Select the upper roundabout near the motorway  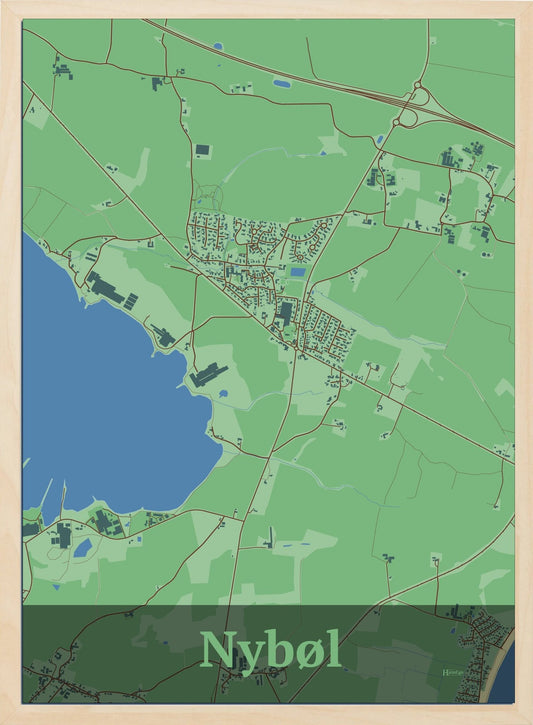click(x=417, y=85)
